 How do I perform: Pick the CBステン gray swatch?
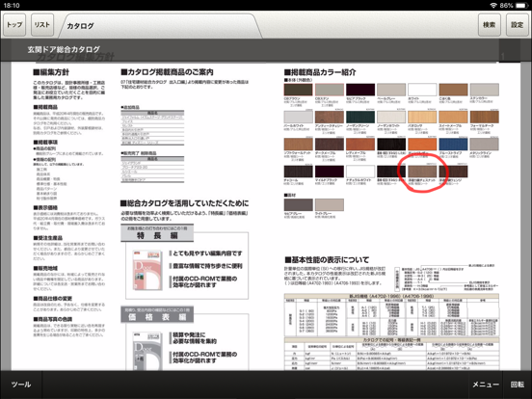click(330, 90)
